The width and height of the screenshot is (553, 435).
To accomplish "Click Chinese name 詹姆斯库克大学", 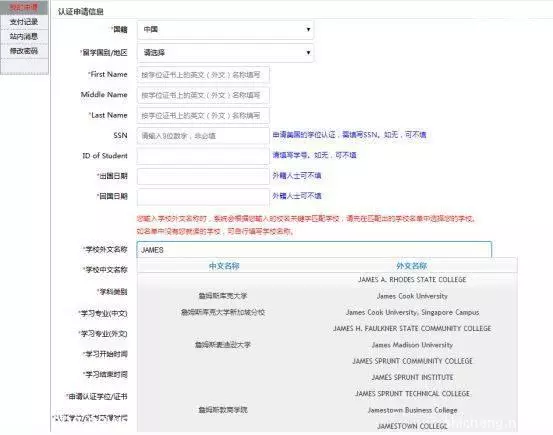I will pos(223,296).
